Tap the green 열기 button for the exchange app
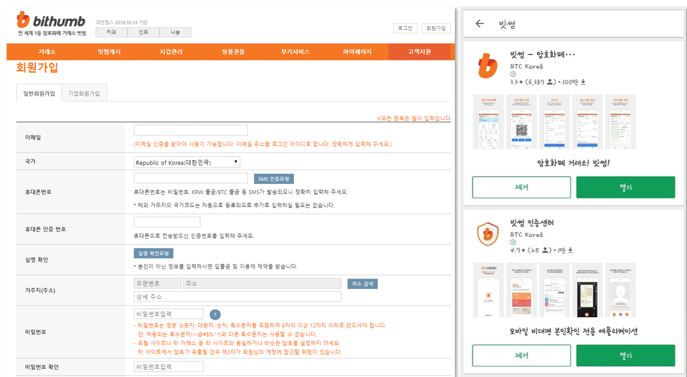This screenshot has height=377, width=687. click(625, 187)
